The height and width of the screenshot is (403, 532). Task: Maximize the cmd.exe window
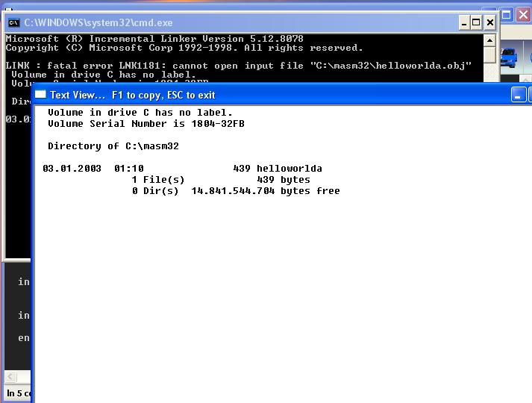[x=476, y=22]
